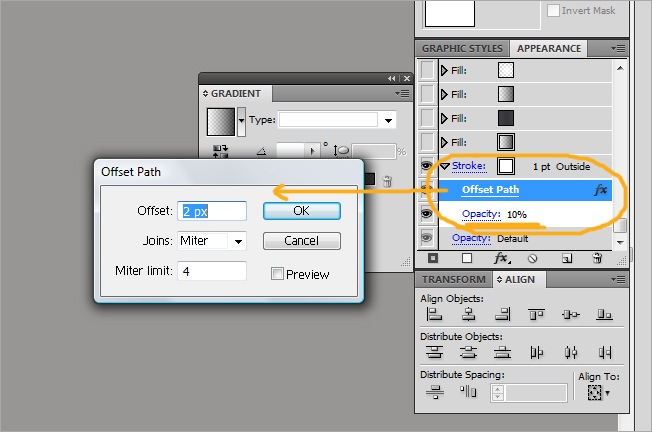652x432 pixels.
Task: Click Horizontal Distribute Left icon
Action: (x=536, y=353)
